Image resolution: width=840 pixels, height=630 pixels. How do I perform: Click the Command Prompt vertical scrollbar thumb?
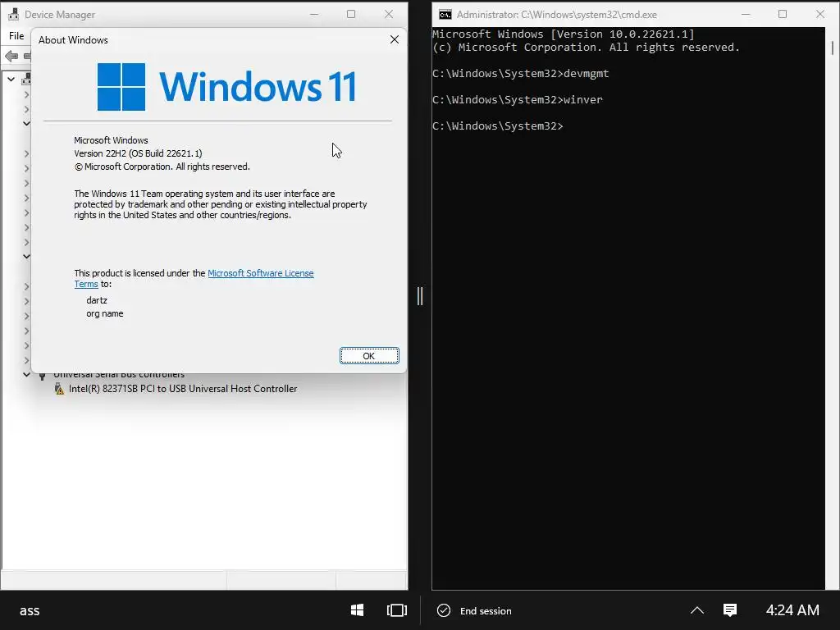point(833,48)
